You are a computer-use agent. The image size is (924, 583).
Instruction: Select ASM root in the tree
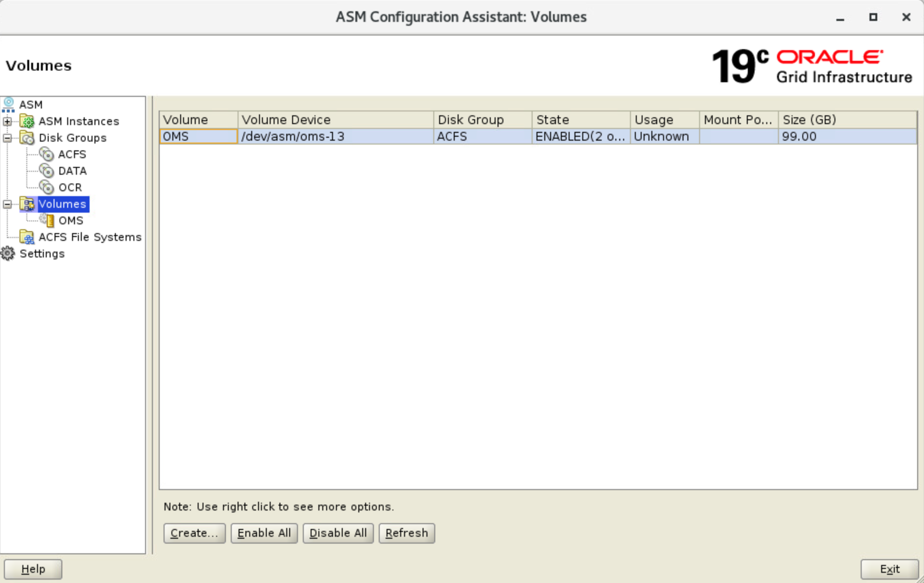31,105
